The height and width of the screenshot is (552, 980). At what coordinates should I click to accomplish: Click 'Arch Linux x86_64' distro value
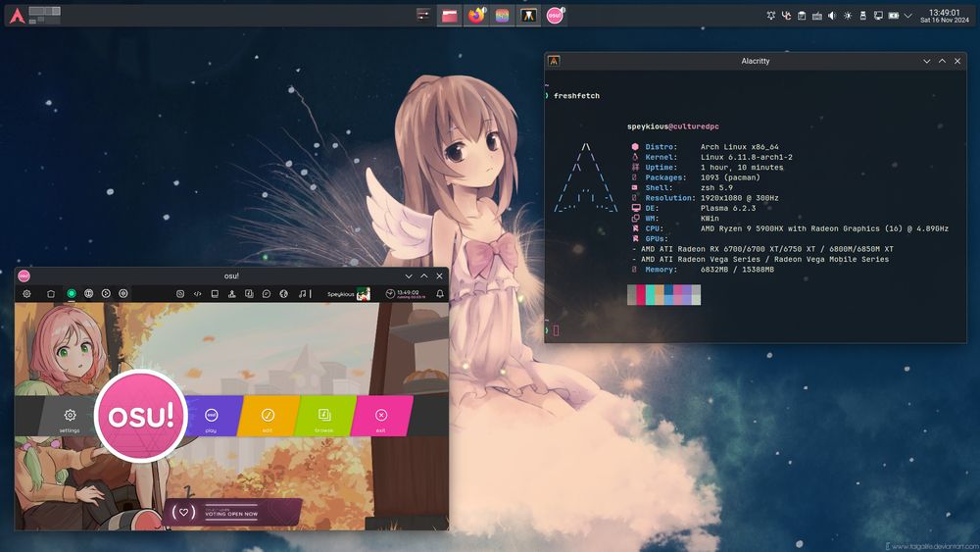point(739,147)
